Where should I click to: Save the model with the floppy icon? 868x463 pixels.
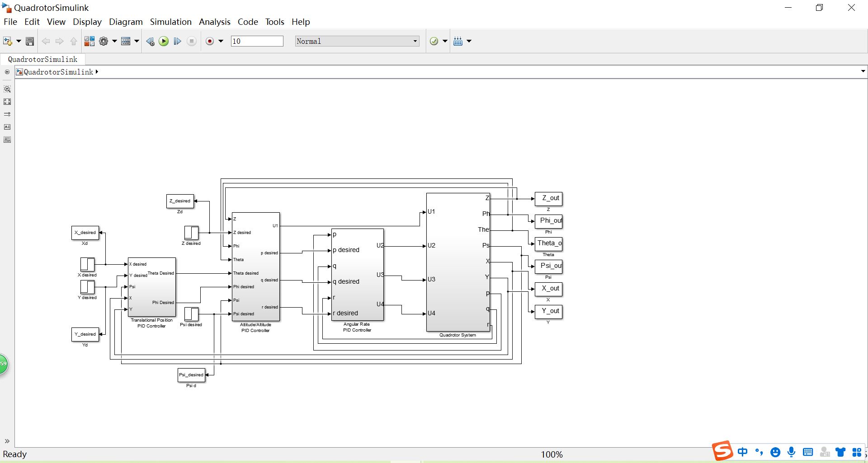30,42
